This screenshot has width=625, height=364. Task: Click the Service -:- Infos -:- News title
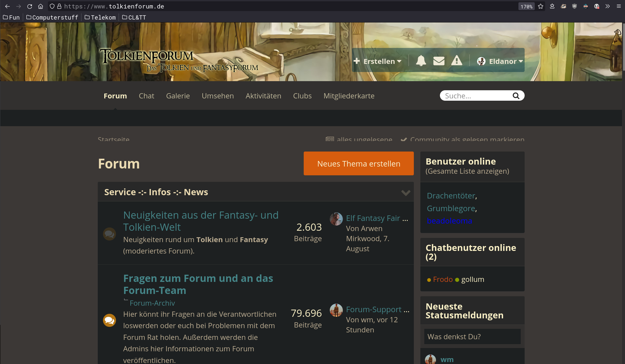click(156, 192)
